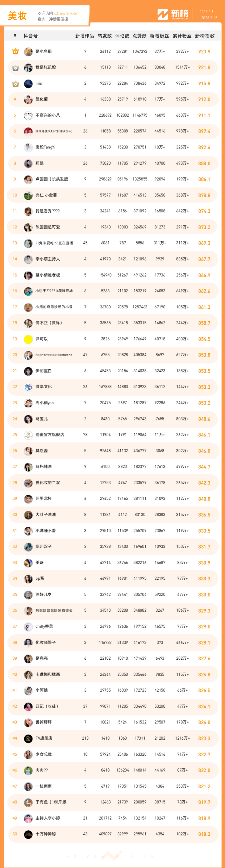This screenshot has width=225, height=868.
Task: Select account name 我是张凯毅
Action: tap(46, 67)
